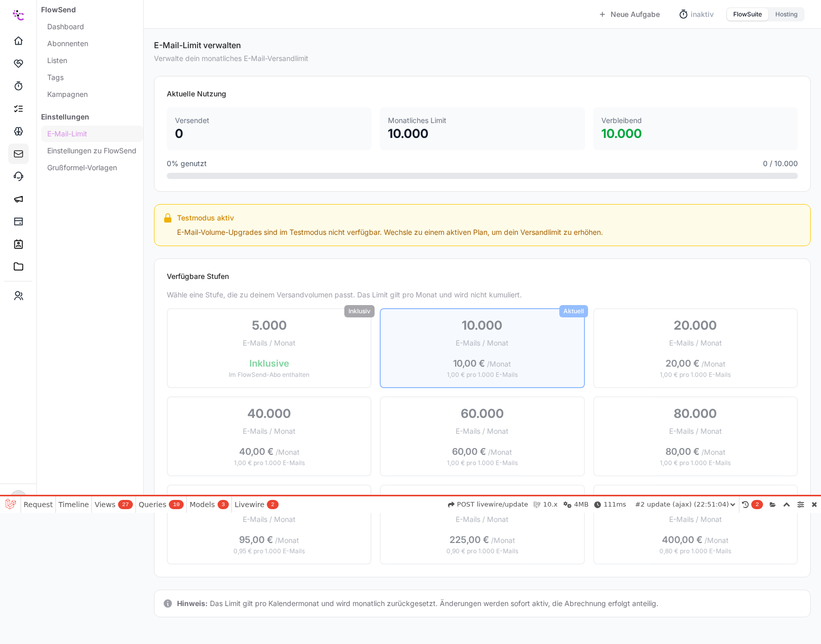821x644 pixels.
Task: Click the debugbar history clock icon
Action: [746, 505]
